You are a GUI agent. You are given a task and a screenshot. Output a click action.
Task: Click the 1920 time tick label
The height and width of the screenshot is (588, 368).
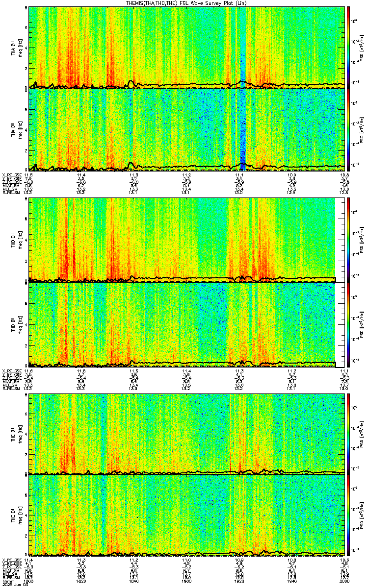pos(239,581)
